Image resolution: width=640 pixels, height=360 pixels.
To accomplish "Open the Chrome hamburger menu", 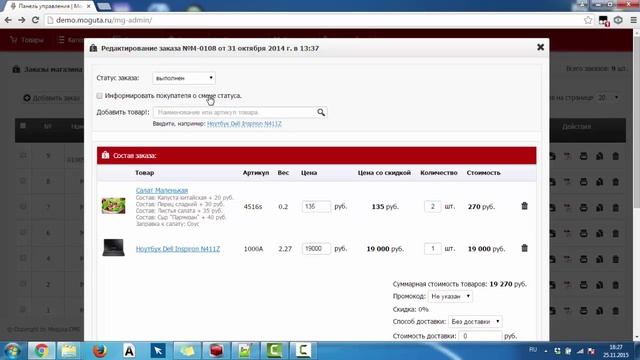I will pos(633,20).
